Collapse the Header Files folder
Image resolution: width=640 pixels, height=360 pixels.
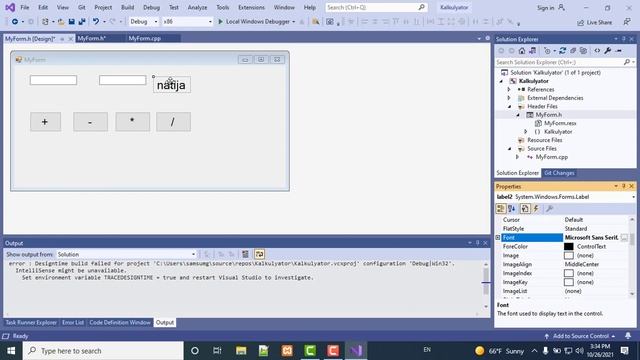tap(509, 107)
